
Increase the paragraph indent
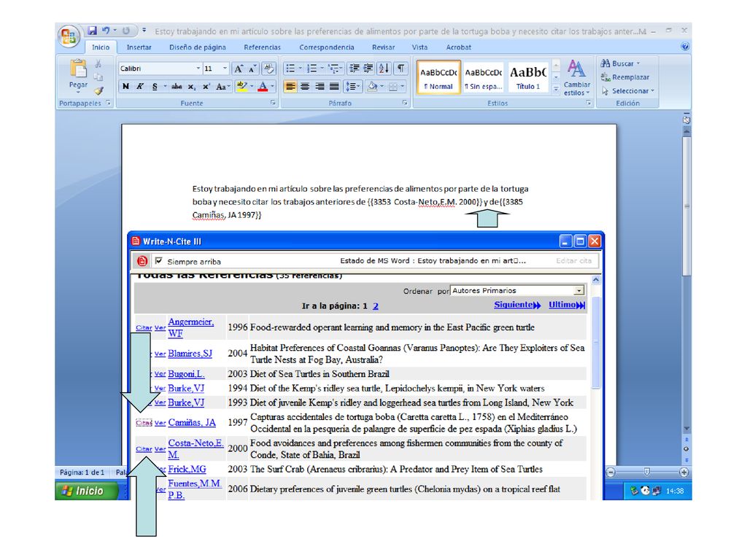coord(368,69)
